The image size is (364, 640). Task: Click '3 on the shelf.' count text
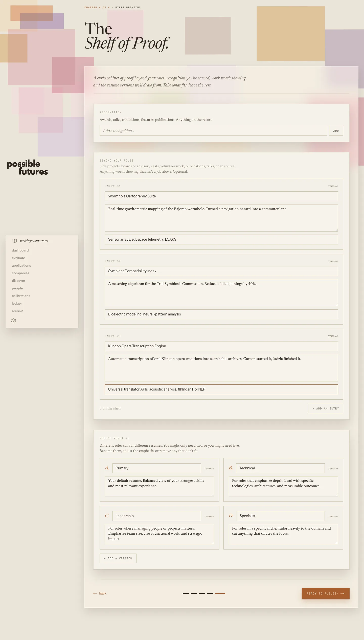coord(110,408)
